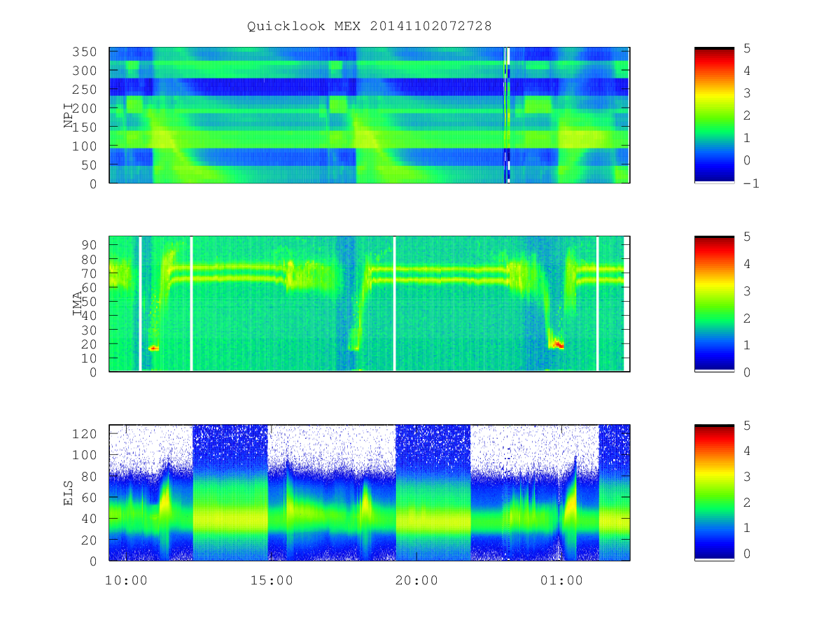This screenshot has height=630, width=840.
Task: Click the 20:00 time axis label
Action: pyautogui.click(x=416, y=580)
